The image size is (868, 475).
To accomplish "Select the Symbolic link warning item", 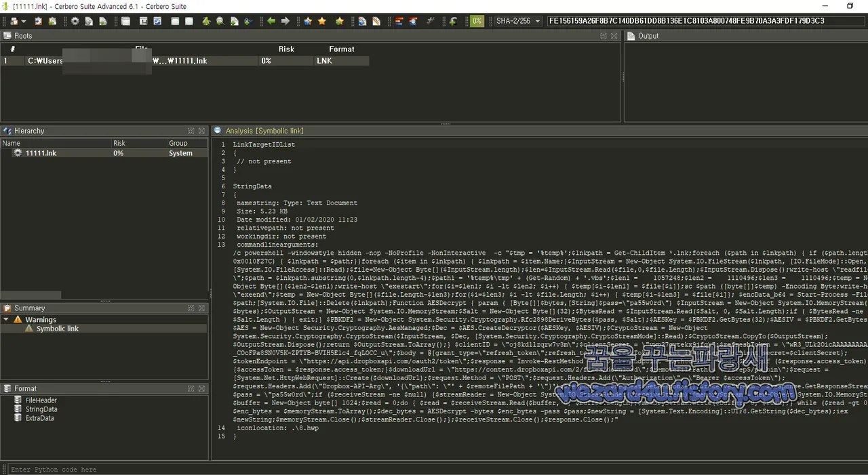I will click(x=58, y=329).
